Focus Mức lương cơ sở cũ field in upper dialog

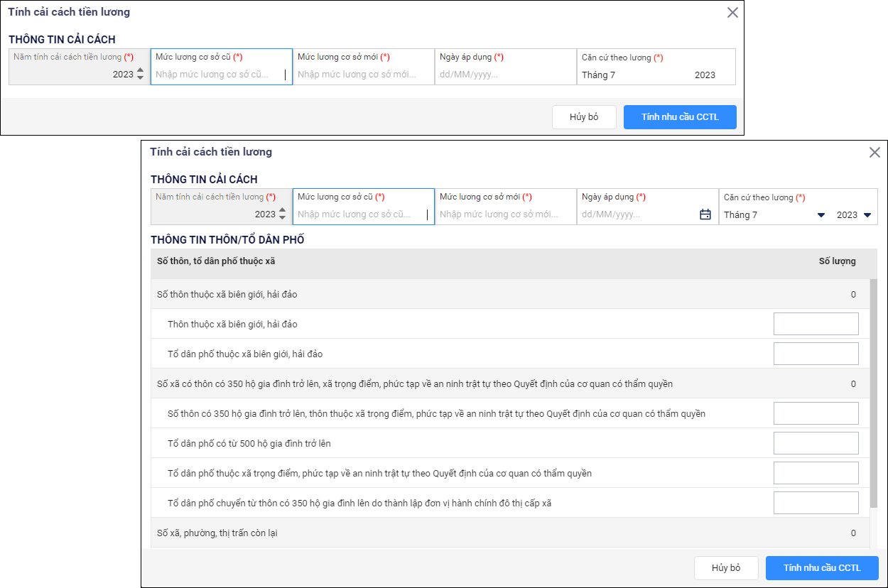click(x=222, y=67)
